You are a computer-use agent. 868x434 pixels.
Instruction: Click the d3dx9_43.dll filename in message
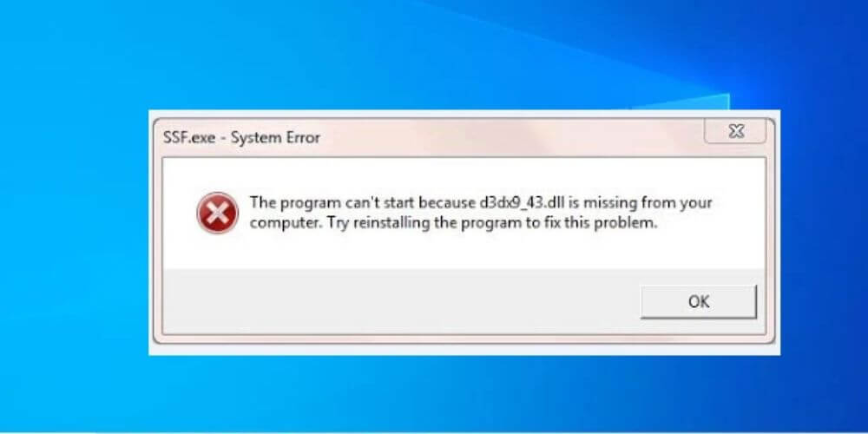521,203
